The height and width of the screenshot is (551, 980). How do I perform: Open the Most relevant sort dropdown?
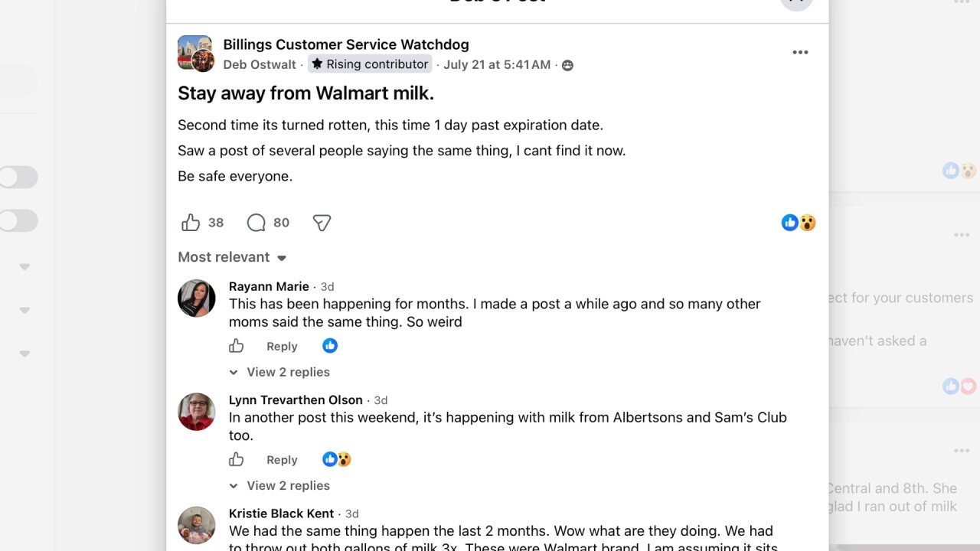[x=232, y=257]
